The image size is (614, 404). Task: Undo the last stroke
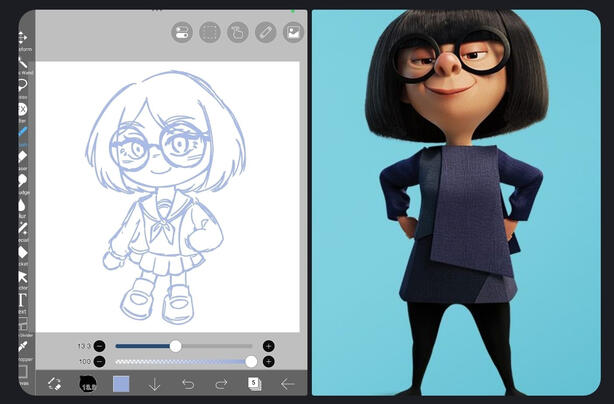click(188, 384)
